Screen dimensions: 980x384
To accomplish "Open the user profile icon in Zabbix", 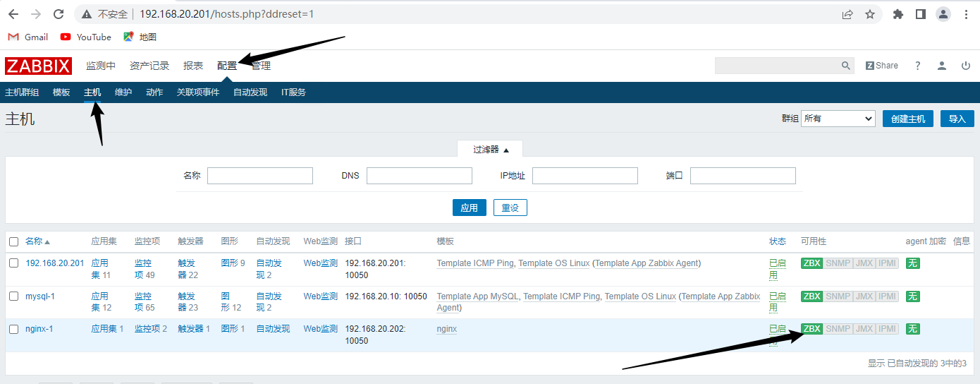I will pos(941,66).
